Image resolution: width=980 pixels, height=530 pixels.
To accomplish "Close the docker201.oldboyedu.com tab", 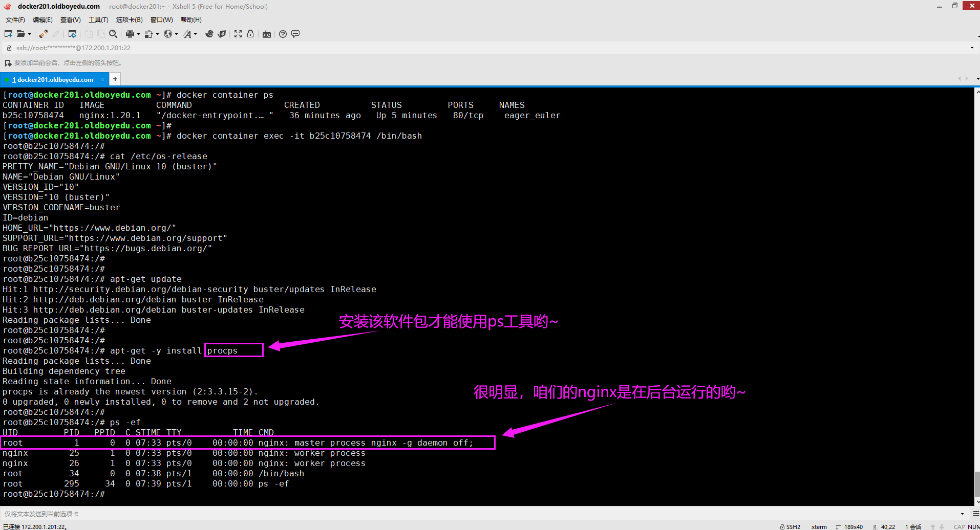I will tap(102, 79).
